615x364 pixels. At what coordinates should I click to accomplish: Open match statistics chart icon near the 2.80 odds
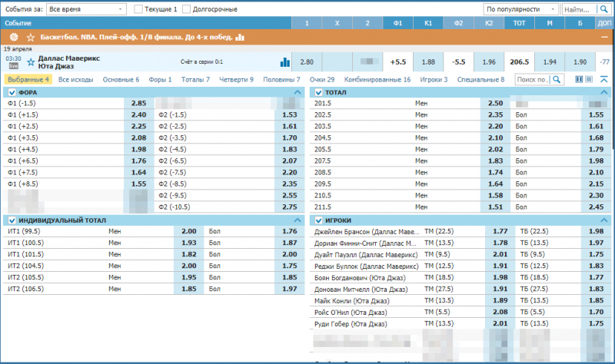pyautogui.click(x=285, y=61)
